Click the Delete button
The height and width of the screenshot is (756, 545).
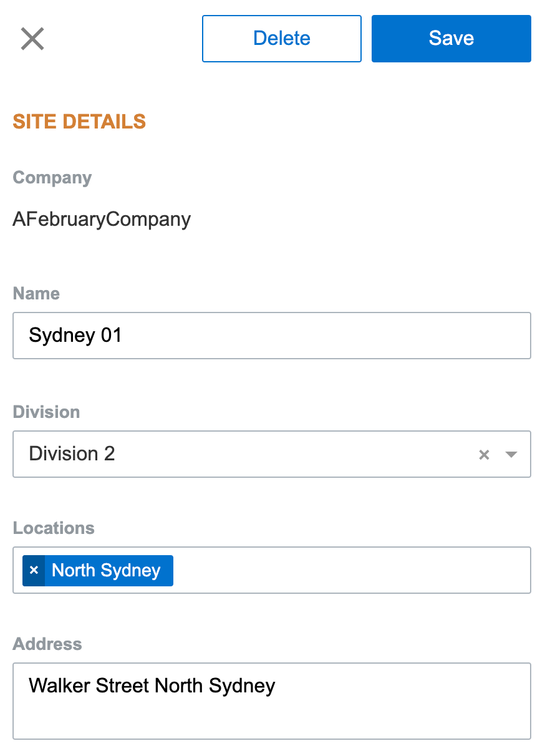click(x=282, y=39)
